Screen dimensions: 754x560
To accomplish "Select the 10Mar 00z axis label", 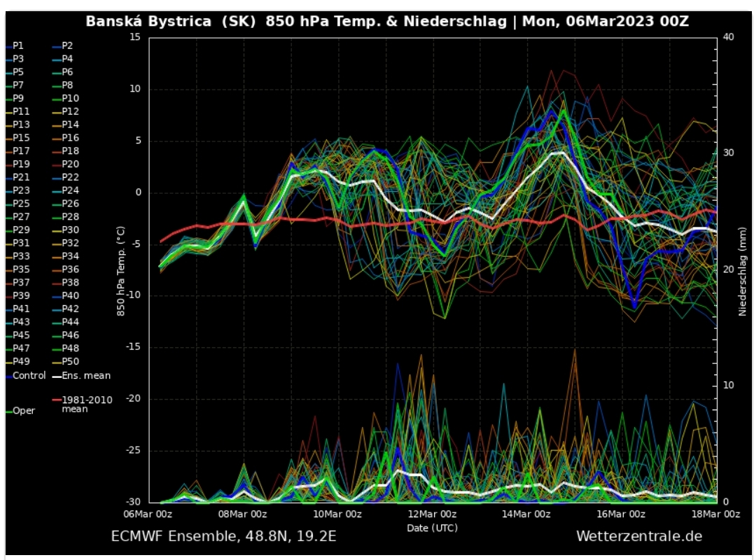I will 337,514.
